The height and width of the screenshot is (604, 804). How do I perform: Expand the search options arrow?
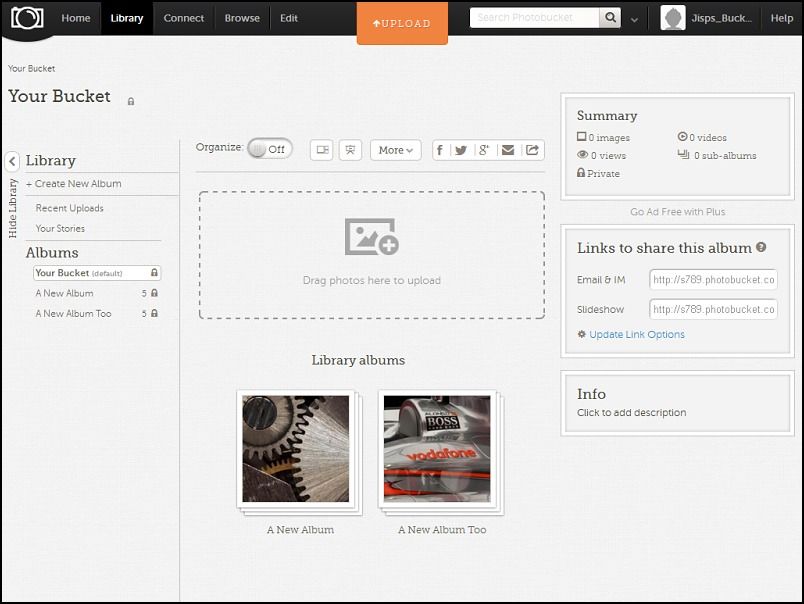pyautogui.click(x=634, y=19)
